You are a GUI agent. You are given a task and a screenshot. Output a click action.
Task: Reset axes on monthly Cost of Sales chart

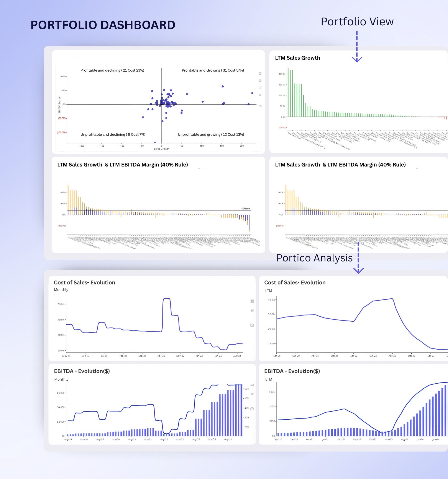[x=252, y=310]
